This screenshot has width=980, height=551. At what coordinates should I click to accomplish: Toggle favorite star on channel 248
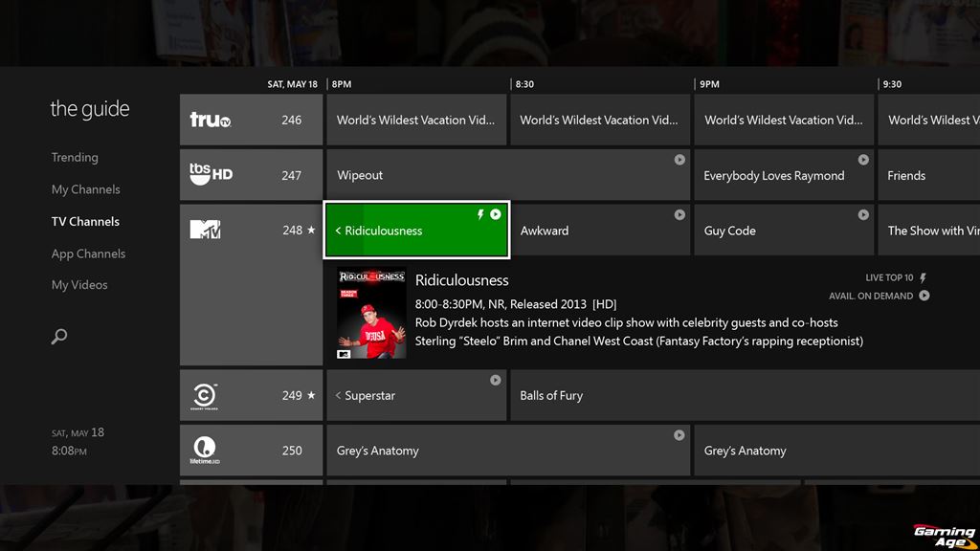311,230
